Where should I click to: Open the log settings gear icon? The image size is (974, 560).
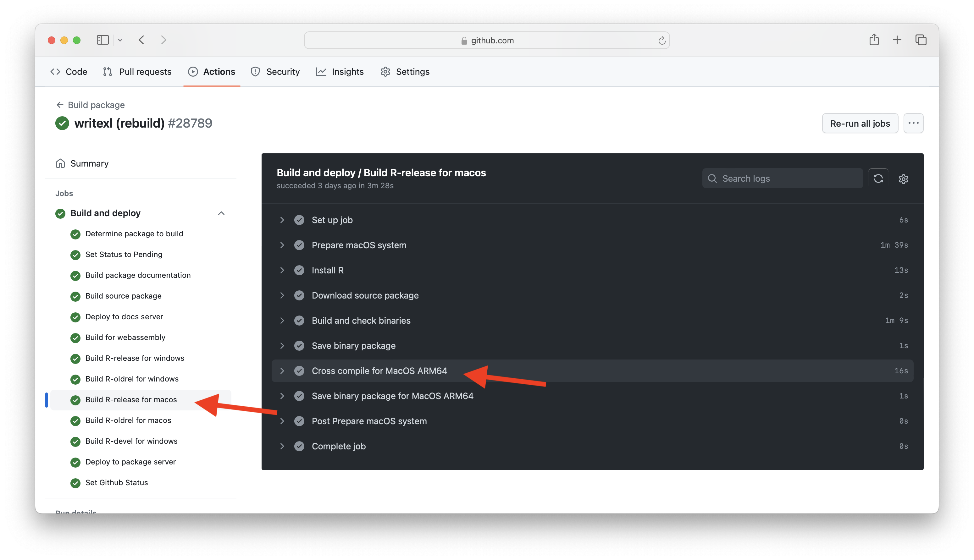904,179
